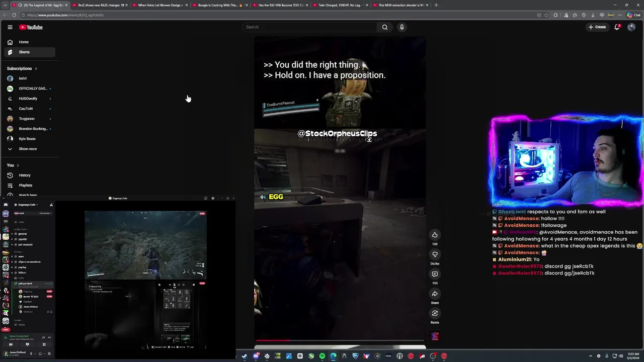Open headphone output options arrow in Discord
Viewport: 644px width, 362px height.
tap(44, 353)
